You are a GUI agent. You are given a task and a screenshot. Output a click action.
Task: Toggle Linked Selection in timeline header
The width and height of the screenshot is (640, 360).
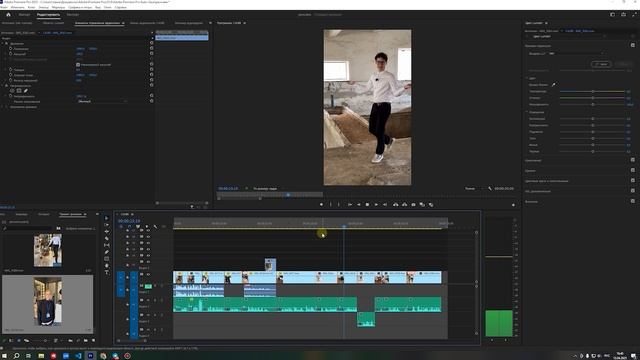[138, 227]
